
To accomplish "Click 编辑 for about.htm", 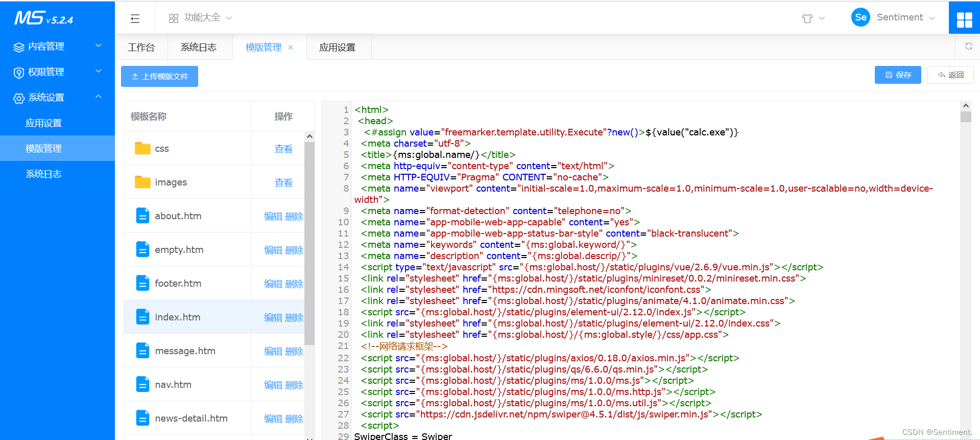I will [273, 216].
